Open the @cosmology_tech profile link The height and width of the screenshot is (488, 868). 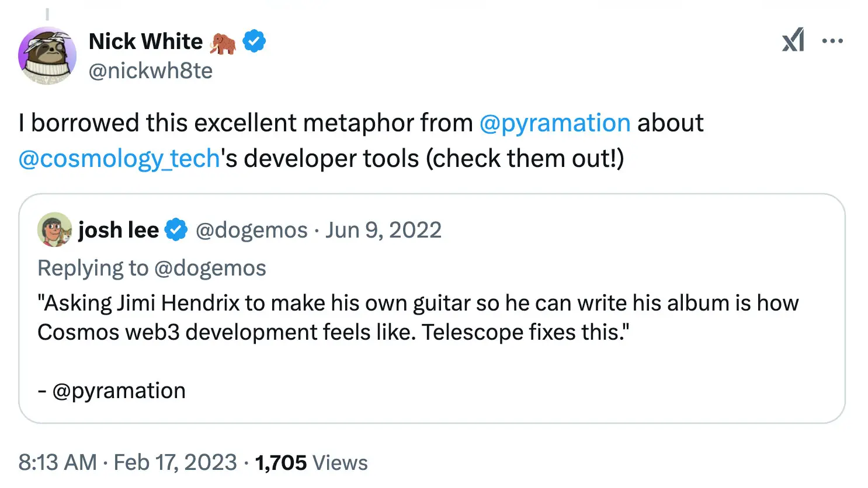coord(116,158)
